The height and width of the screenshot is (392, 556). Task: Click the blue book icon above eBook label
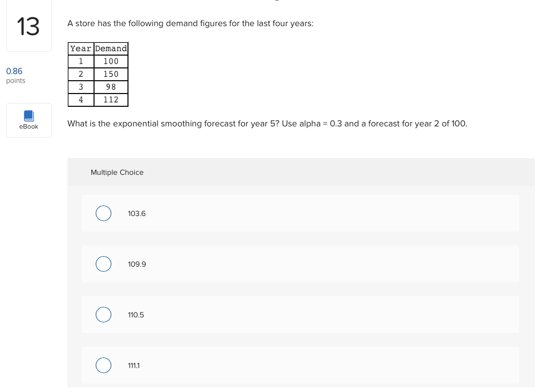pyautogui.click(x=28, y=116)
